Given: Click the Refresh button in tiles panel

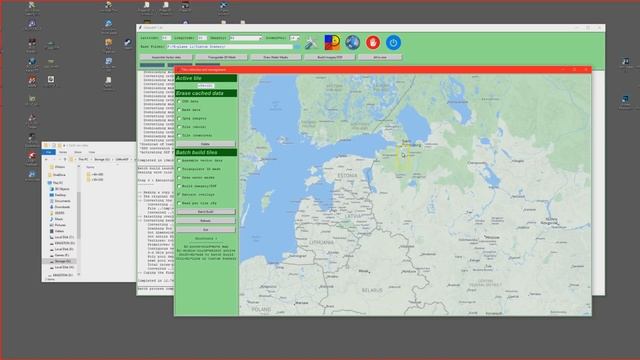Looking at the screenshot, I should pyautogui.click(x=205, y=221).
